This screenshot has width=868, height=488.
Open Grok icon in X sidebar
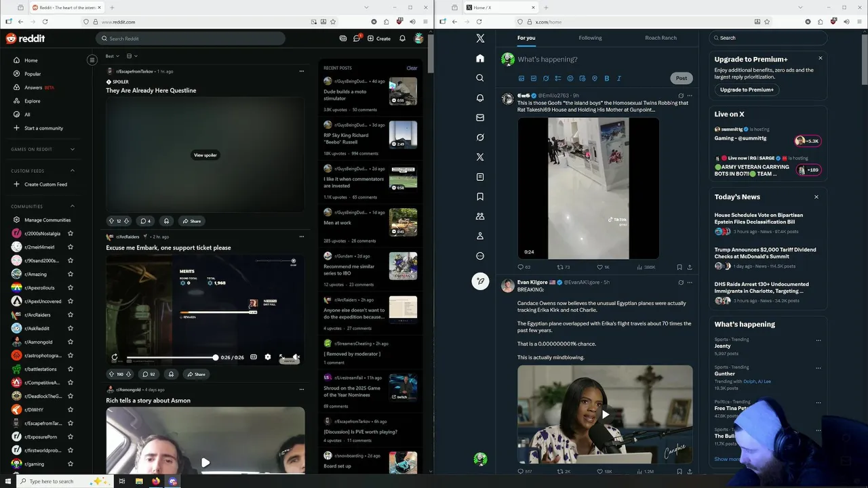pos(480,137)
